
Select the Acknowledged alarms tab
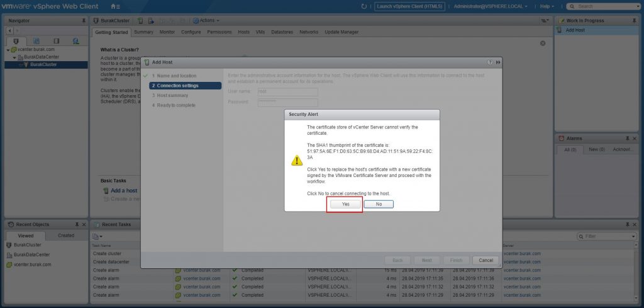[x=623, y=150]
